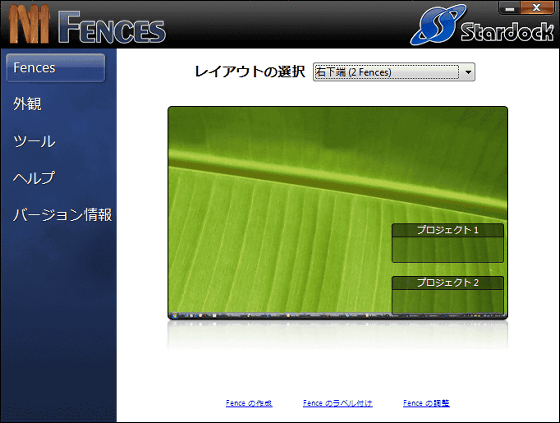Viewport: 560px width, 423px height.
Task: Click the Start orb in desktop preview
Action: pyautogui.click(x=174, y=315)
